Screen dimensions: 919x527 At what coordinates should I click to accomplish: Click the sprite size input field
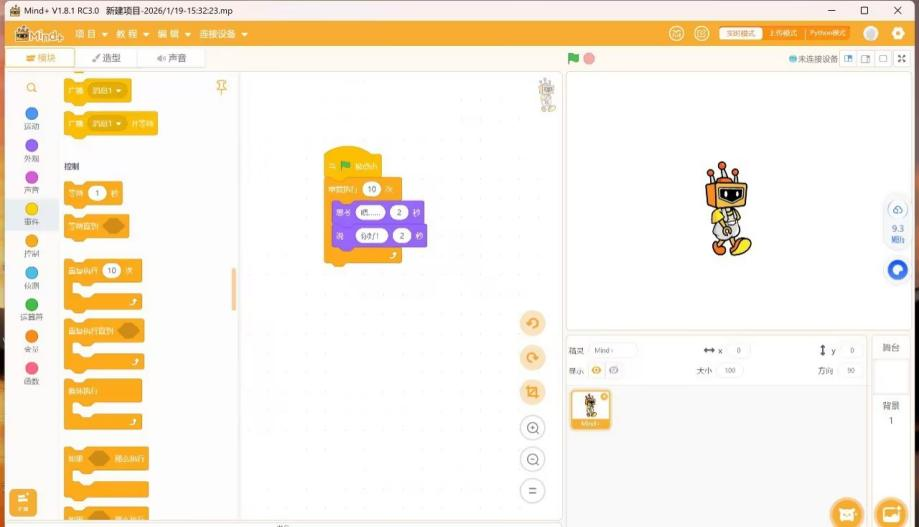(729, 370)
